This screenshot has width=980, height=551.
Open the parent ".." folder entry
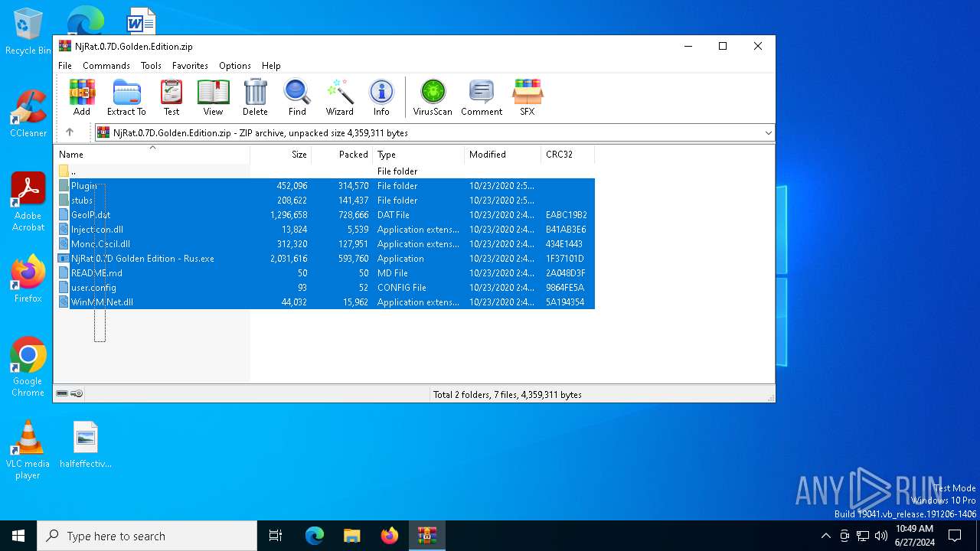point(73,171)
